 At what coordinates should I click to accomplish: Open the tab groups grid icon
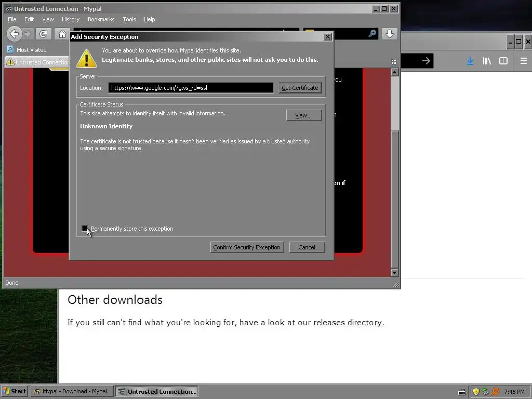pos(394,62)
